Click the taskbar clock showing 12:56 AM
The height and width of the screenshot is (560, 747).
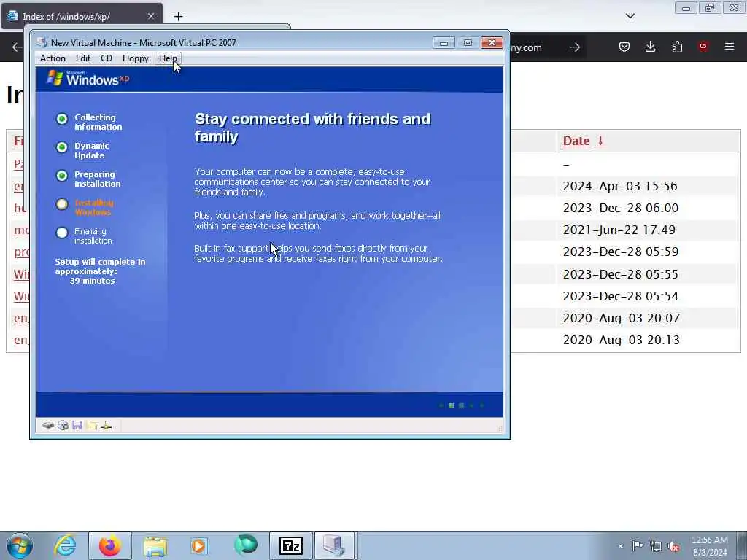[x=709, y=546]
